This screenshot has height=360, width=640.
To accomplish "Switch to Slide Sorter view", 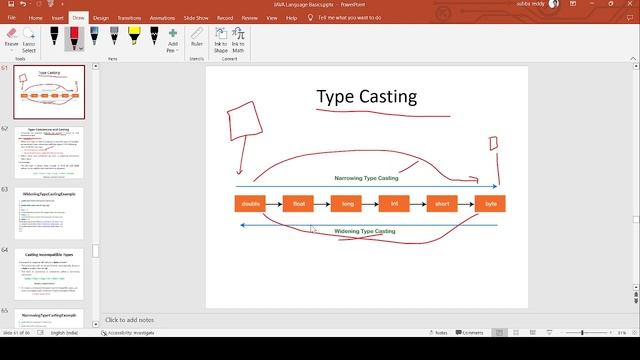I will point(516,333).
